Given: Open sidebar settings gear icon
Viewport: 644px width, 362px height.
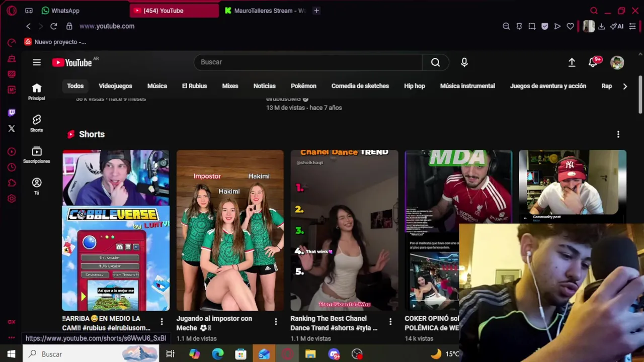Looking at the screenshot, I should tap(12, 199).
